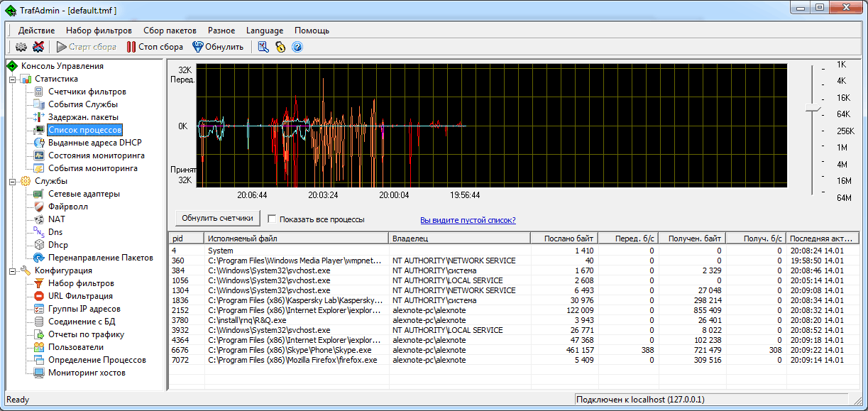Sort by Последняя акт... column header
The width and height of the screenshot is (868, 411).
point(823,239)
